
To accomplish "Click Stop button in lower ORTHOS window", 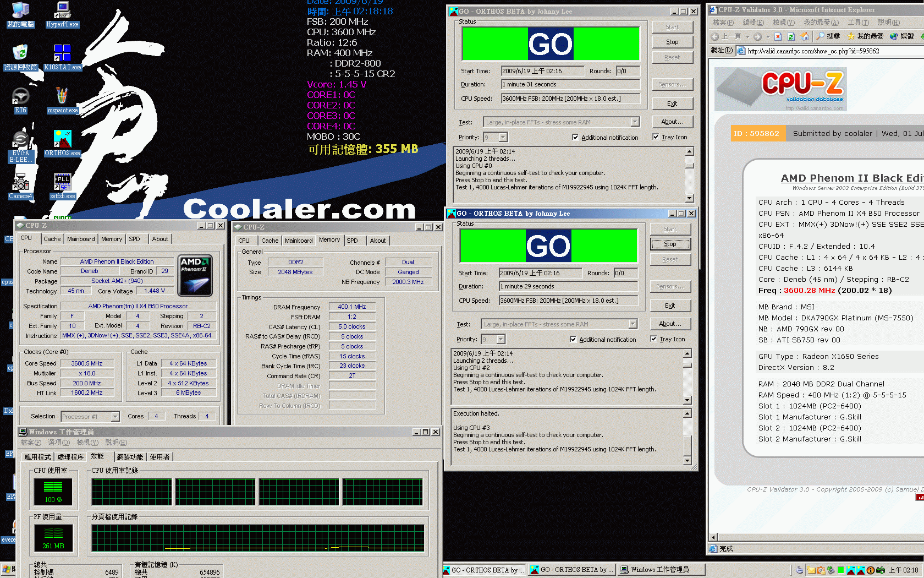I will pyautogui.click(x=670, y=244).
